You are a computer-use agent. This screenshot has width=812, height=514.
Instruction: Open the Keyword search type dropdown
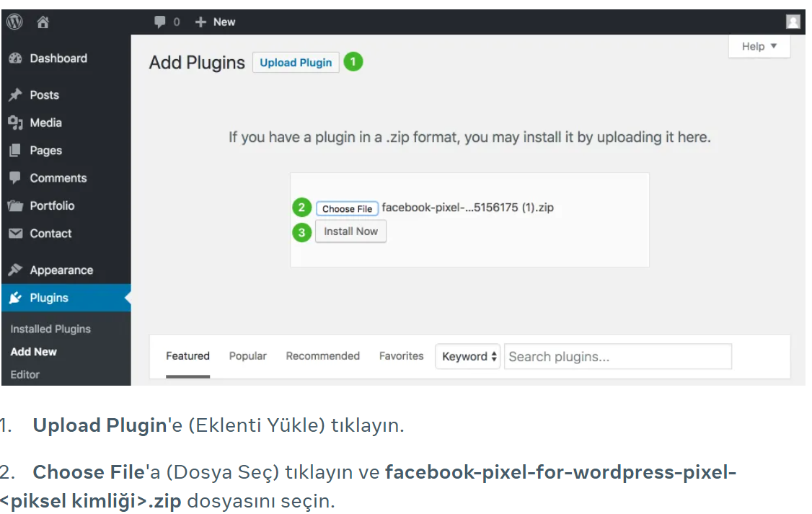(x=467, y=357)
